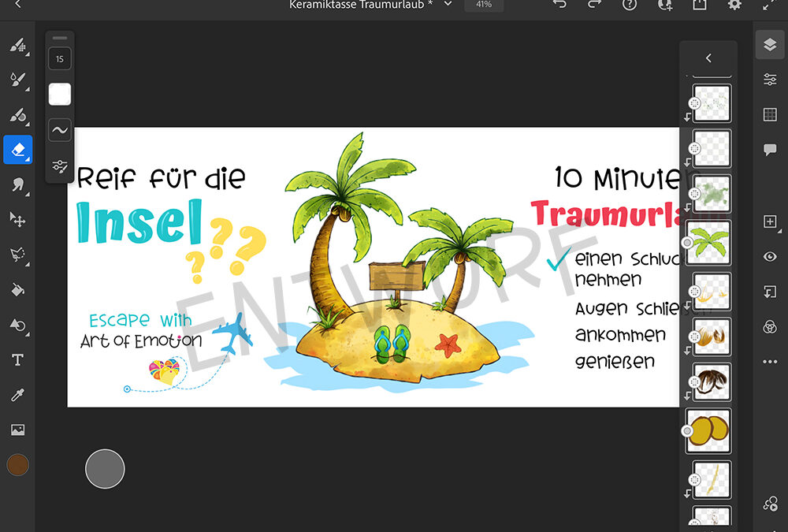
Task: Select the Pixel Brushes tool
Action: coord(17,45)
